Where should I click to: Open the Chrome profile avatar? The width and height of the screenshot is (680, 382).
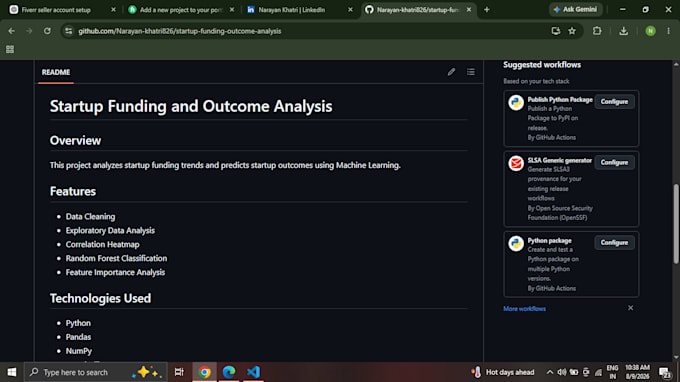pos(650,31)
